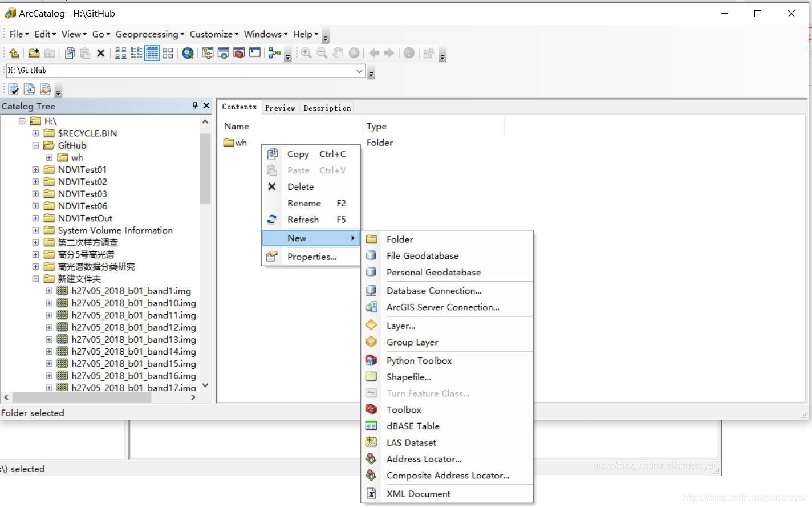Choose Rename in the context menu
812x508 pixels.
click(311, 204)
